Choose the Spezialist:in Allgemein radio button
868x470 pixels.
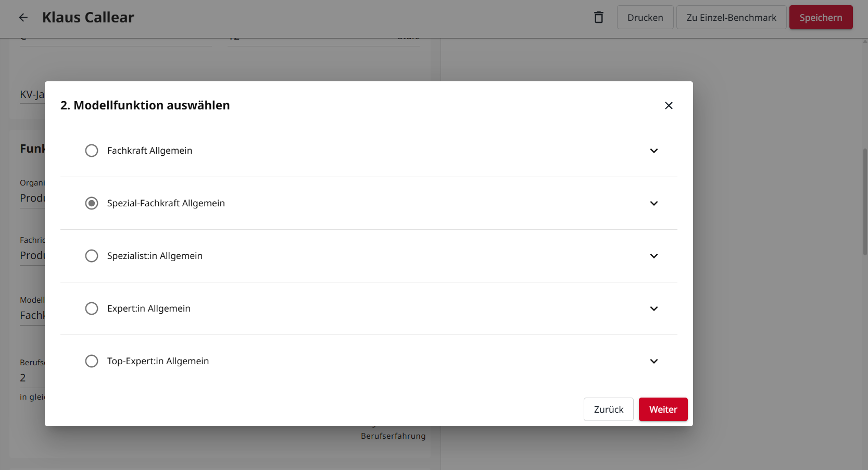coord(92,256)
